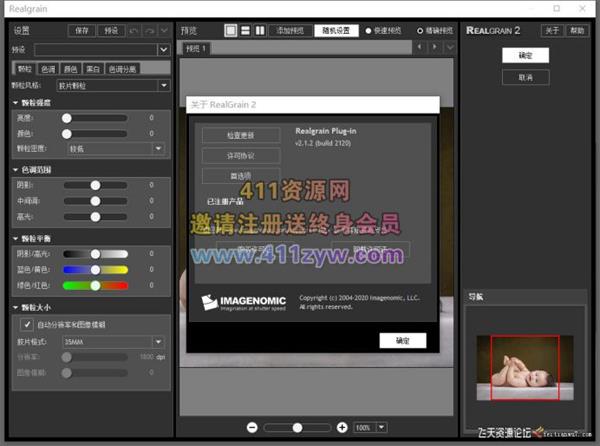Select the single-pane preview layout icon

click(x=231, y=31)
